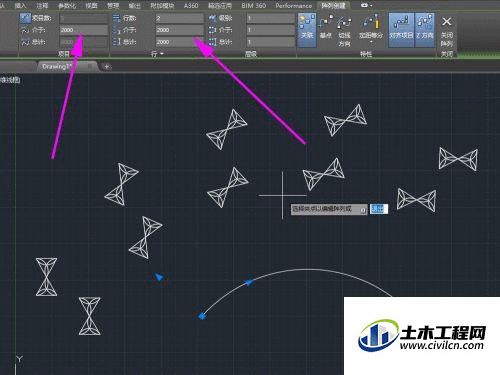
Task: Open the 输出 ribbon tab
Action: click(x=135, y=5)
